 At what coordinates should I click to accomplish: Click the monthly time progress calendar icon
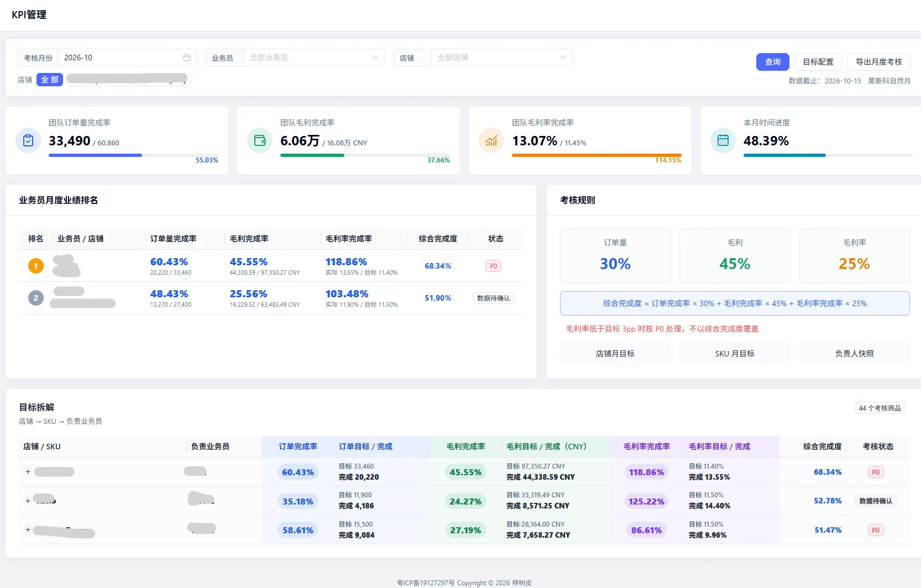(x=723, y=140)
